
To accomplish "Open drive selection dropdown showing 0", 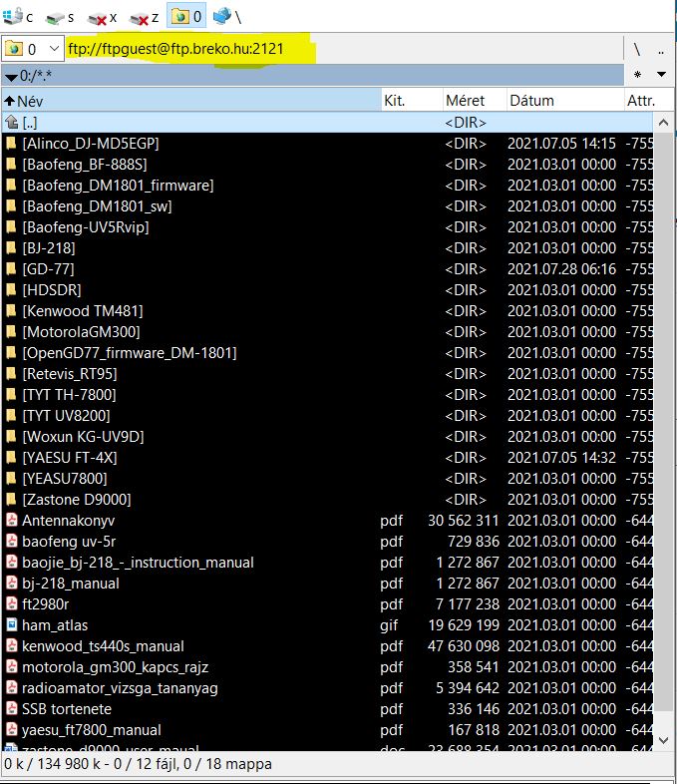I will (33, 49).
